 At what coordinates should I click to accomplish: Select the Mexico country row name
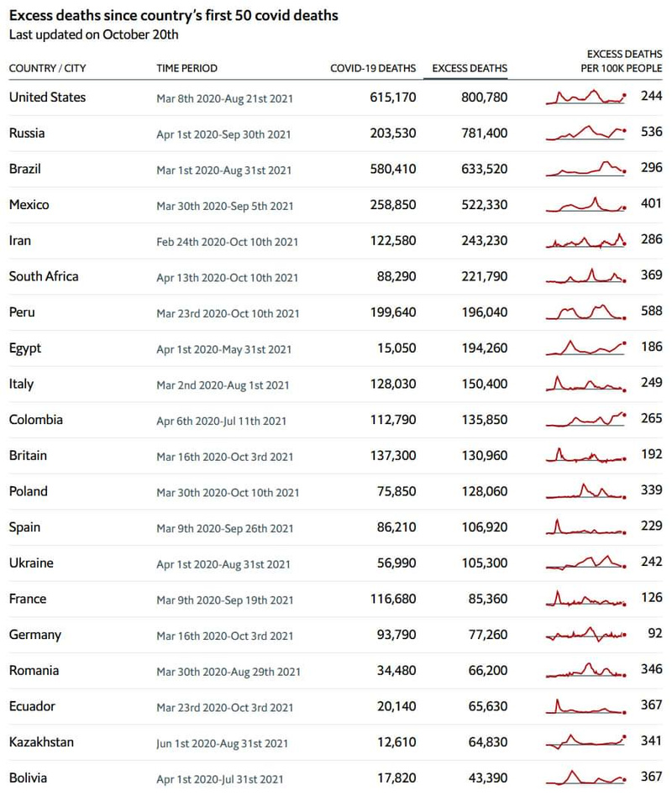point(29,205)
